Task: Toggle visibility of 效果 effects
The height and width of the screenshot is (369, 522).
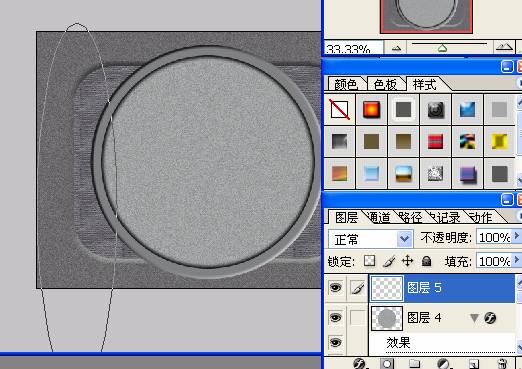Action: click(x=335, y=342)
